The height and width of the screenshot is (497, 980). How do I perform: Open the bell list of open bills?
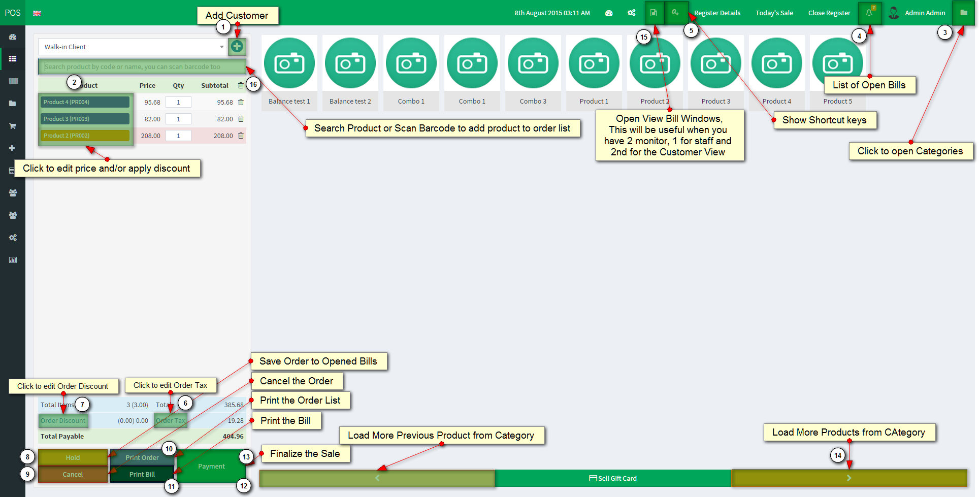(869, 13)
